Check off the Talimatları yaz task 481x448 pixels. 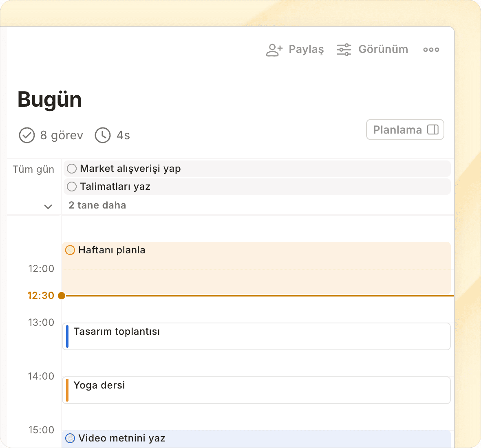(x=72, y=187)
